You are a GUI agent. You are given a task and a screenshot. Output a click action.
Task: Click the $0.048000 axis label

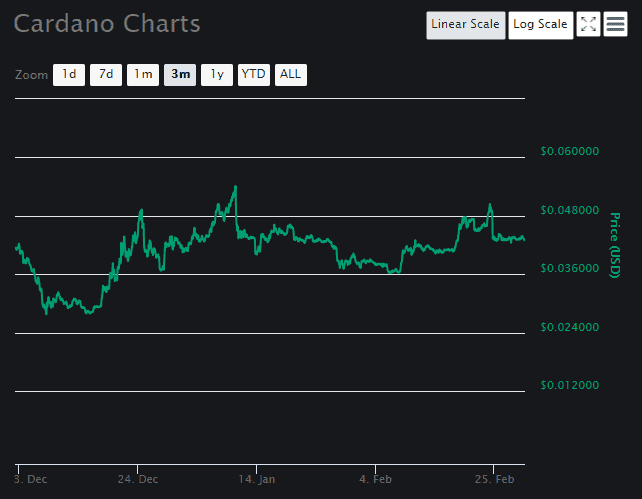[x=570, y=210]
